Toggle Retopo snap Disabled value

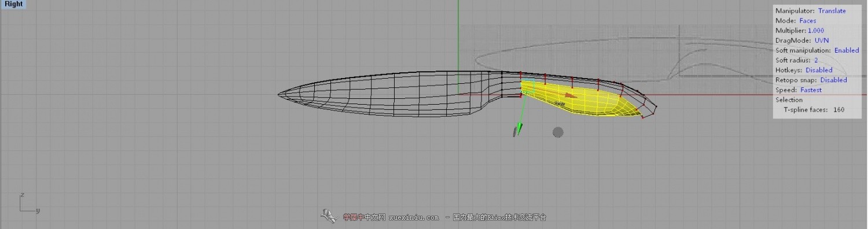click(x=833, y=80)
